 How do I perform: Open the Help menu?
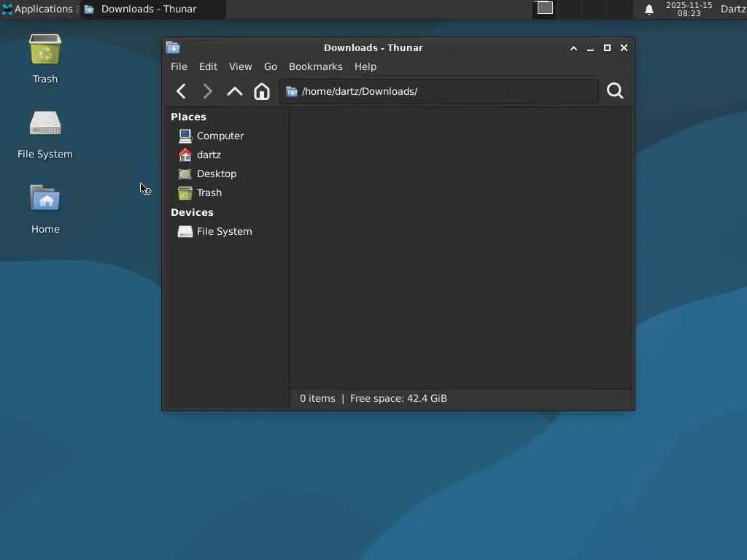point(365,66)
